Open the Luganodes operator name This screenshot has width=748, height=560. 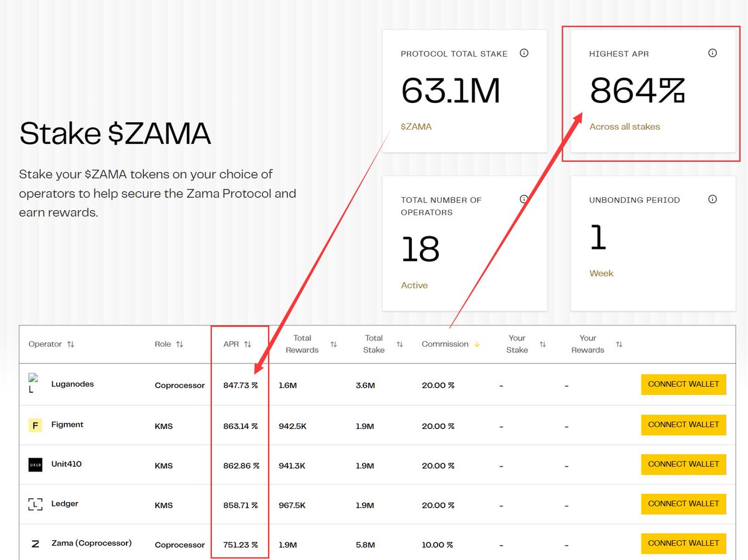click(x=72, y=384)
